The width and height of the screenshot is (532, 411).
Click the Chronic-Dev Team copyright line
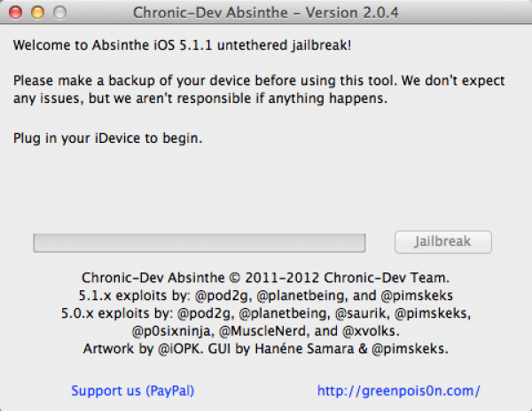(266, 276)
